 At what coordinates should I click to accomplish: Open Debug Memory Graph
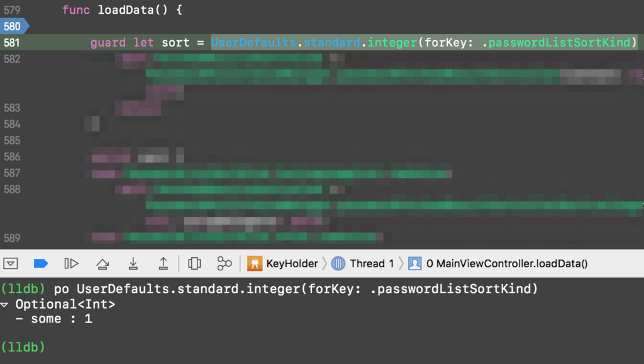225,263
